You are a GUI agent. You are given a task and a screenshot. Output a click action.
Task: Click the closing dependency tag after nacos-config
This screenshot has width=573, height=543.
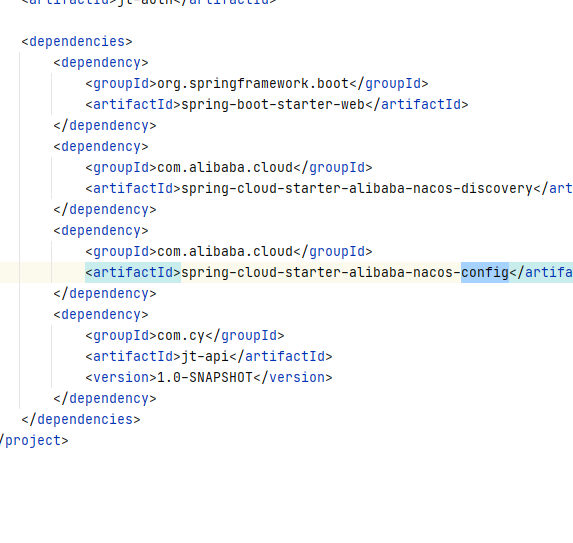[105, 293]
